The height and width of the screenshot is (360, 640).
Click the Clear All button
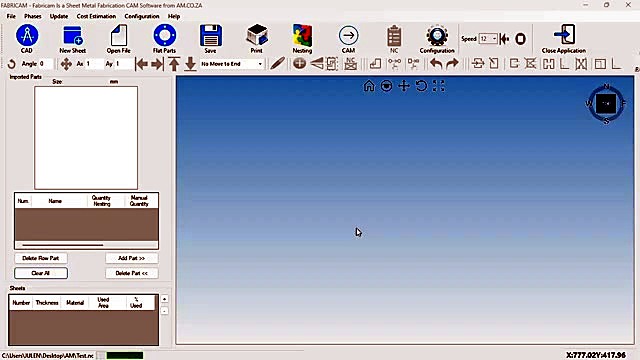41,273
